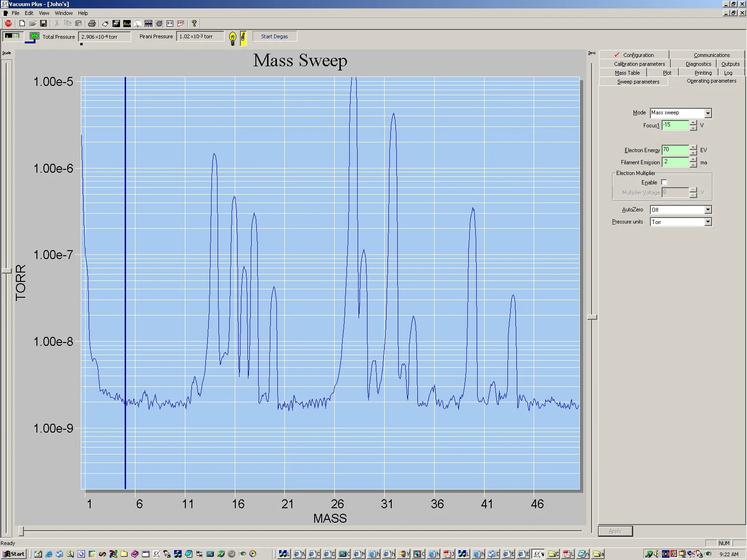Image resolution: width=747 pixels, height=560 pixels.
Task: Open the File menu
Action: [x=15, y=13]
